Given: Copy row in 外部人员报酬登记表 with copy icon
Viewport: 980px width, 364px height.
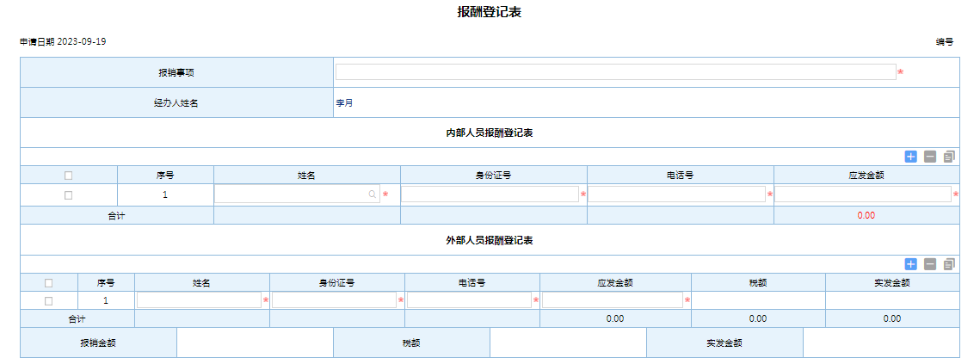Looking at the screenshot, I should tap(949, 264).
